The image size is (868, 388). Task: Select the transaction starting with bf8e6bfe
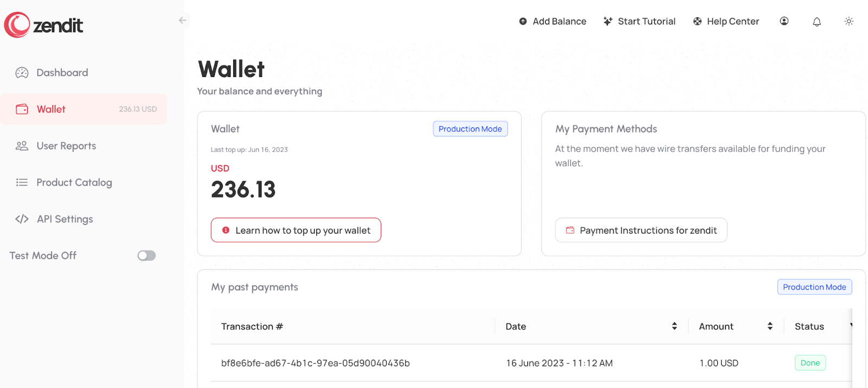(316, 363)
